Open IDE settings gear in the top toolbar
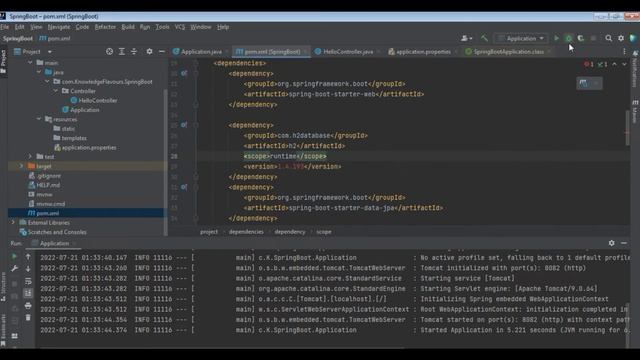 [x=621, y=38]
